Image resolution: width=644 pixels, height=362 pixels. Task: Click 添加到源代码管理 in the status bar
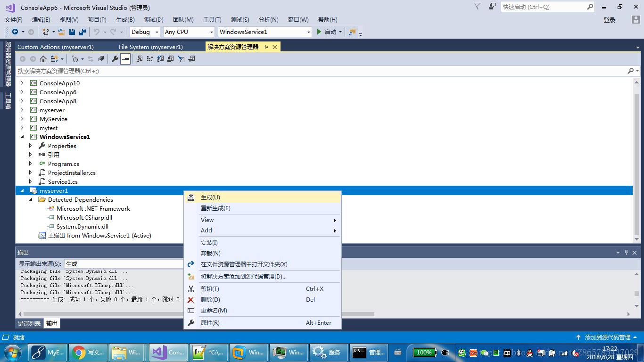click(607, 337)
